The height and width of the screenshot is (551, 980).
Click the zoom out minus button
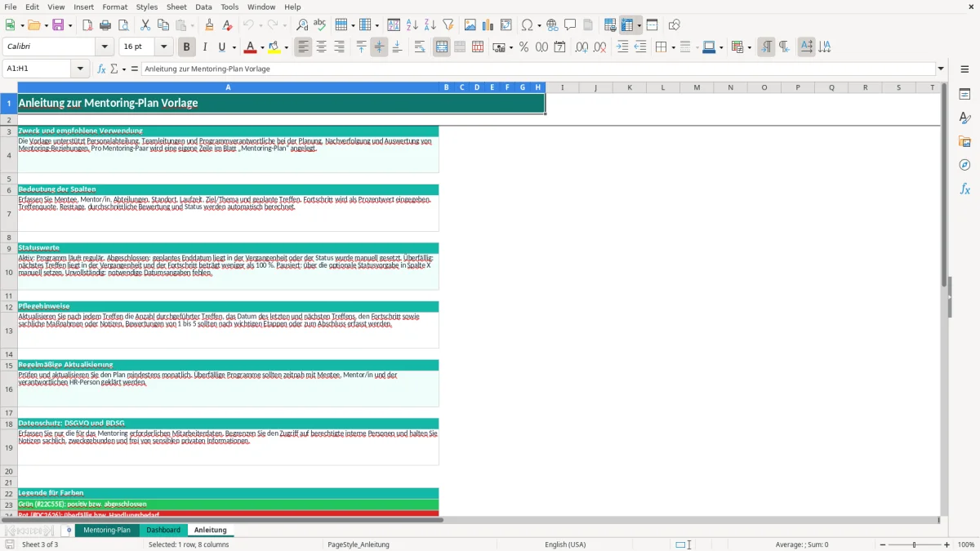883,544
